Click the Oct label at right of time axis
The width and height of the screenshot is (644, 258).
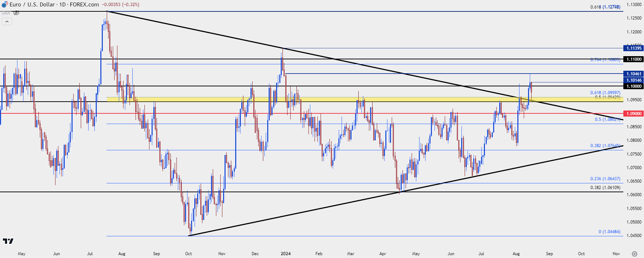pyautogui.click(x=581, y=254)
